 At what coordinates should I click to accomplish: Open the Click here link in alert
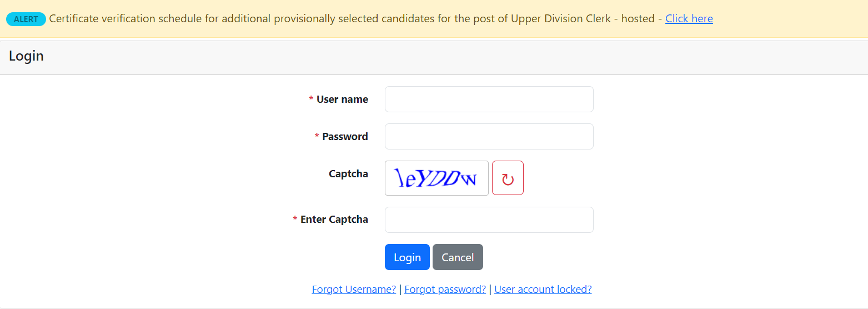tap(689, 18)
